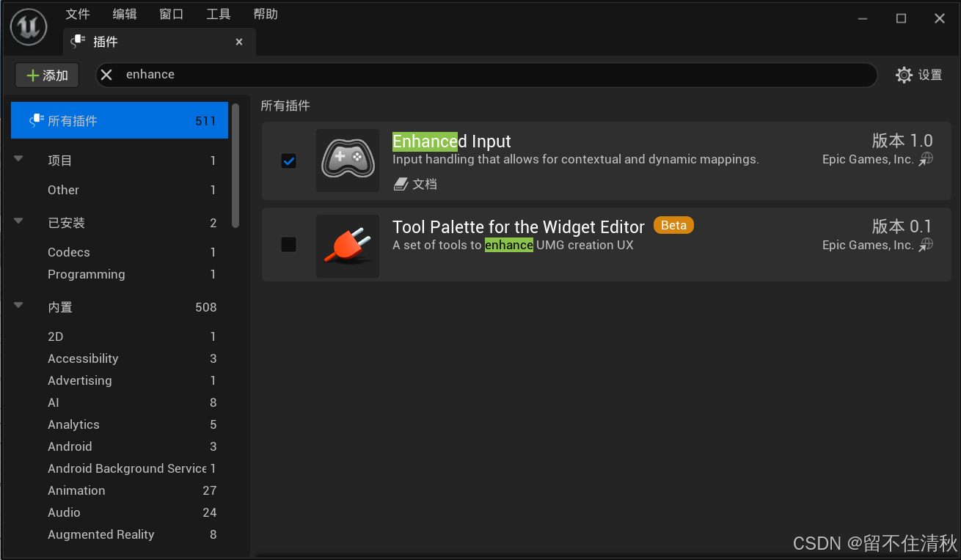
Task: Click the plug icon on the 插件 tab
Action: pos(78,42)
